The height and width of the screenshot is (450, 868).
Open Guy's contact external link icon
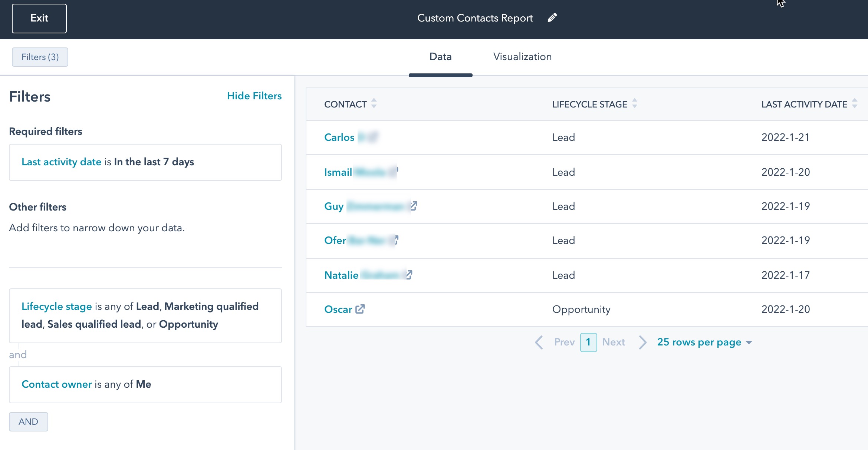click(414, 206)
